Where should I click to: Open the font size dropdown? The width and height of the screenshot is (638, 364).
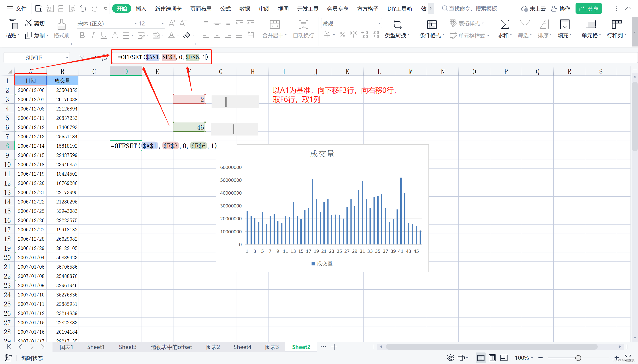tap(163, 23)
